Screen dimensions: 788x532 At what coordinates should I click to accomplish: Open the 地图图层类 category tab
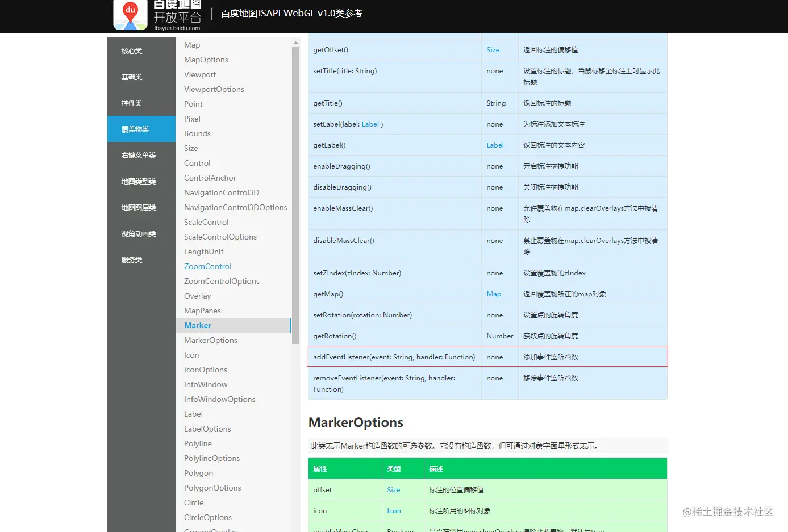tap(141, 207)
